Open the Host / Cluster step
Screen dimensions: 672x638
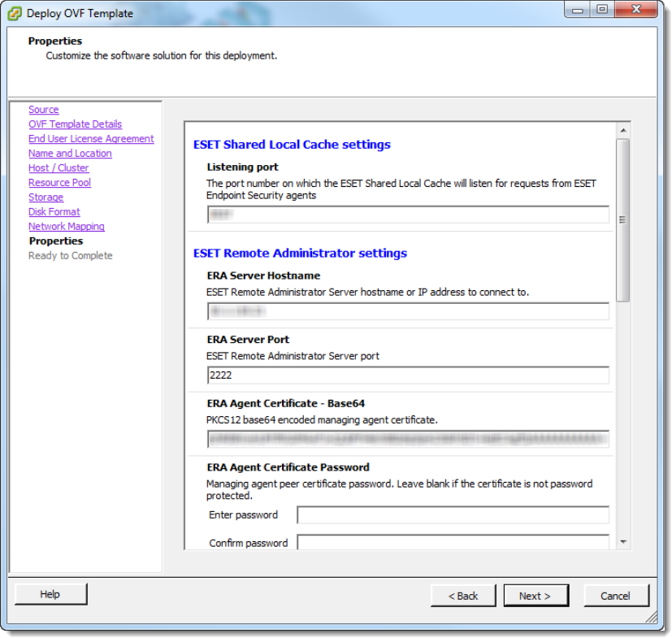point(59,168)
